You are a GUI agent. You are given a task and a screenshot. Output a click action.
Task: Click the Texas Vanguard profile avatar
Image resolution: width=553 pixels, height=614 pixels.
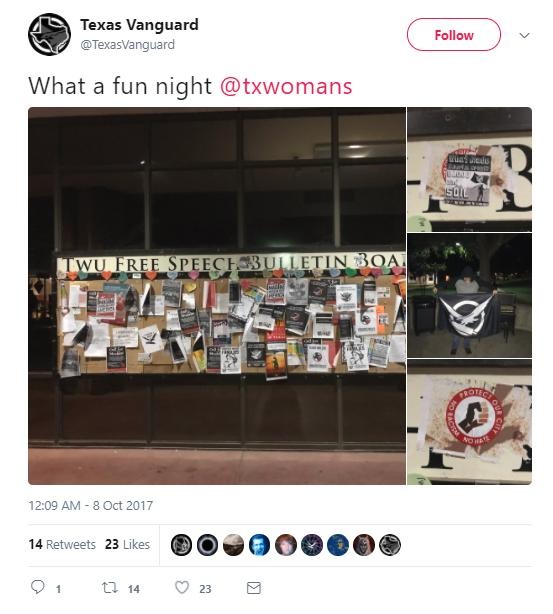tap(49, 34)
